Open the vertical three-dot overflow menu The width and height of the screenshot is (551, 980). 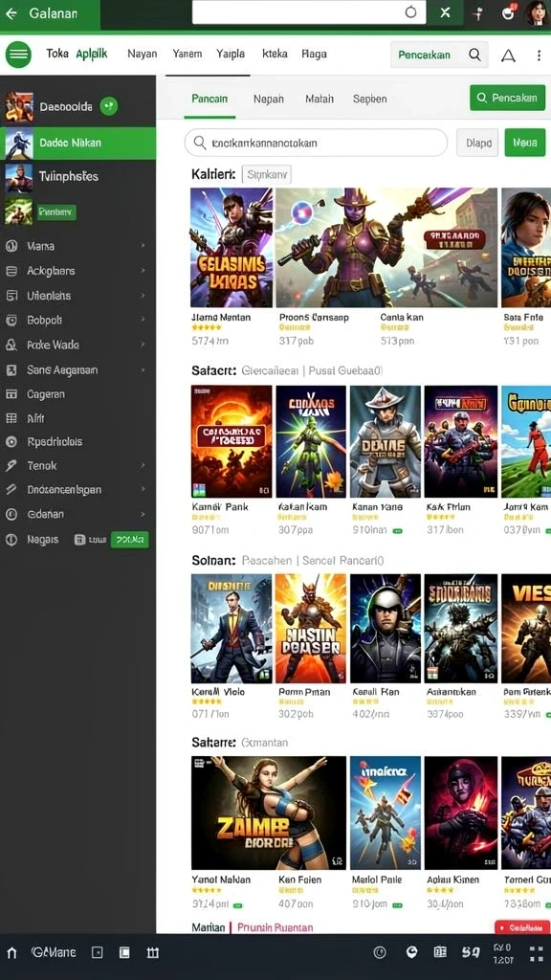(x=539, y=55)
